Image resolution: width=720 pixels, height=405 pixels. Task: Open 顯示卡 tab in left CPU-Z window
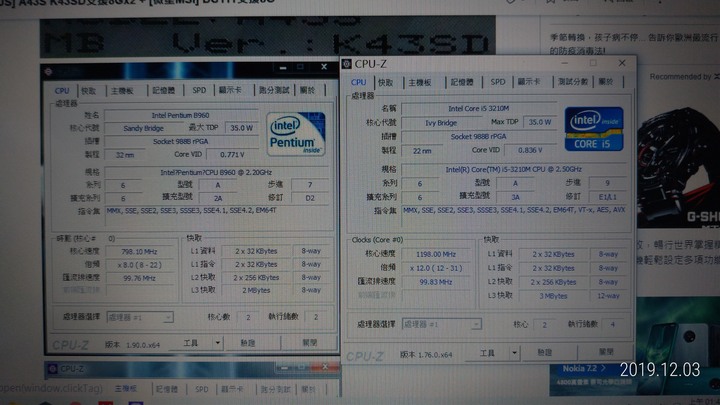[230, 90]
